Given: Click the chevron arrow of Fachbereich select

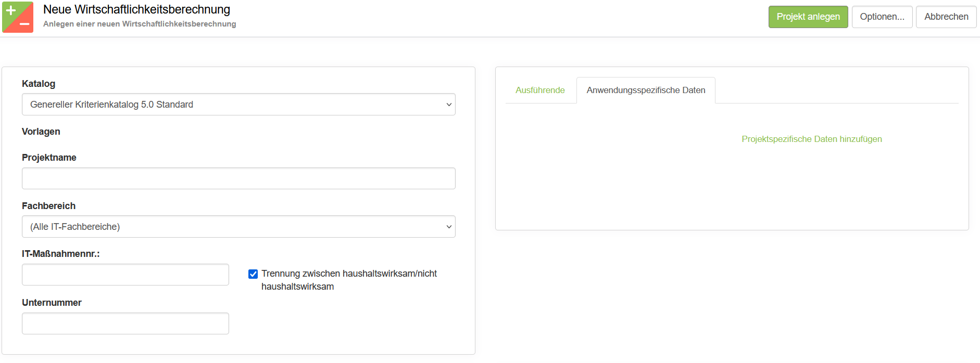Looking at the screenshot, I should (x=448, y=227).
